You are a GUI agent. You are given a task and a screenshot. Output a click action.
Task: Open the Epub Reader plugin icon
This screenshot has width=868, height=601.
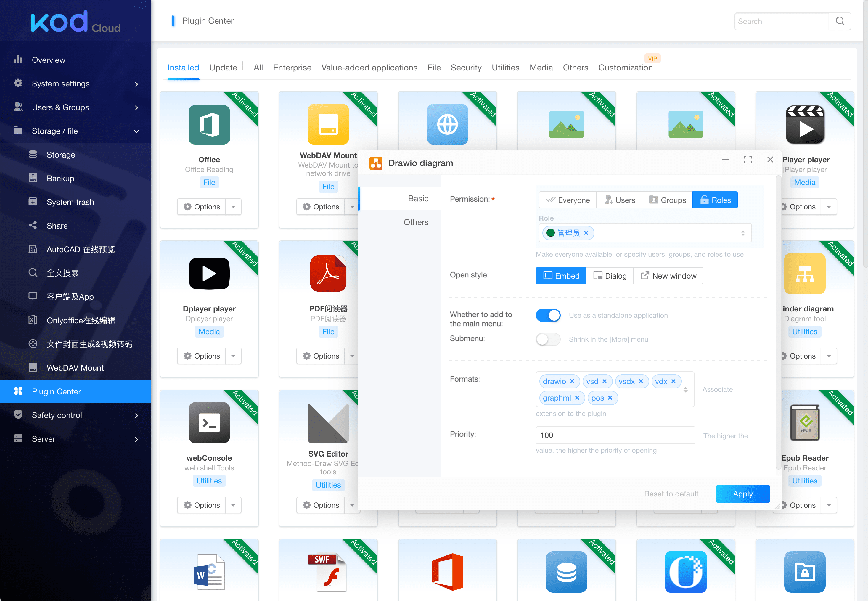[805, 422]
